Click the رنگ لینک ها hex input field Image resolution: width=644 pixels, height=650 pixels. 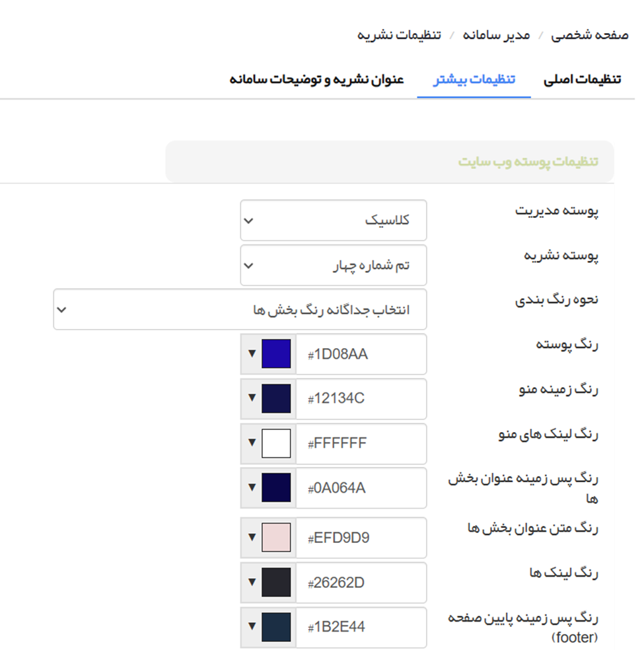point(360,583)
